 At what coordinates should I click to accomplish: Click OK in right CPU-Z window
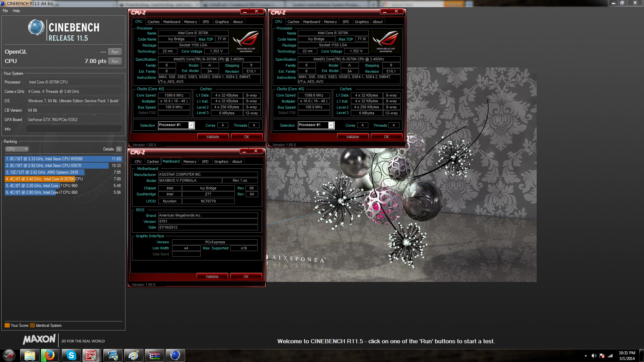386,137
